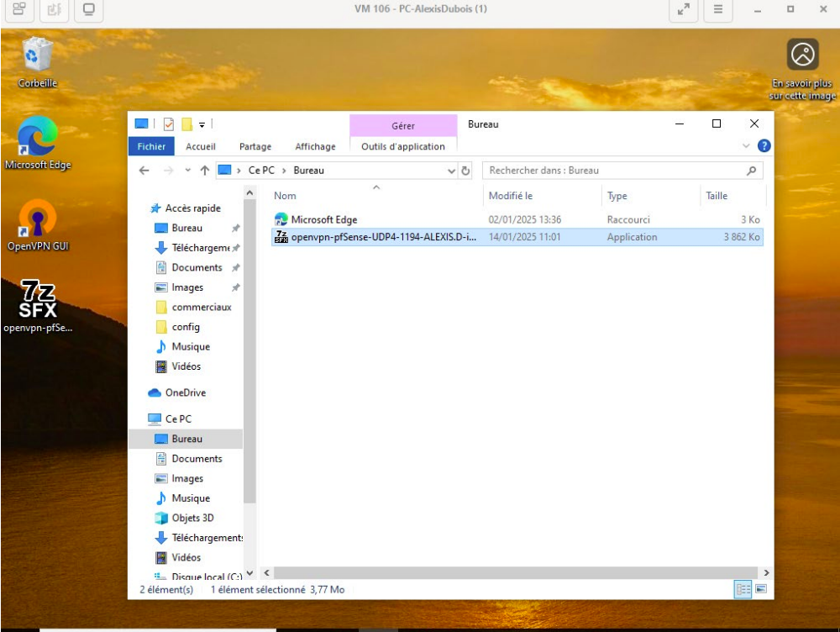Click the Gérer contextual tab header
The width and height of the screenshot is (840, 632).
coord(403,125)
